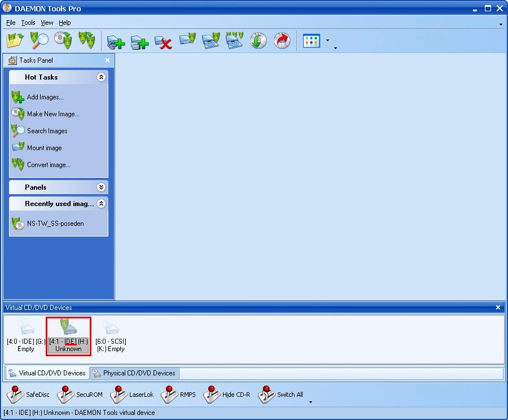The height and width of the screenshot is (420, 508).
Task: Open the File menu
Action: (11, 23)
